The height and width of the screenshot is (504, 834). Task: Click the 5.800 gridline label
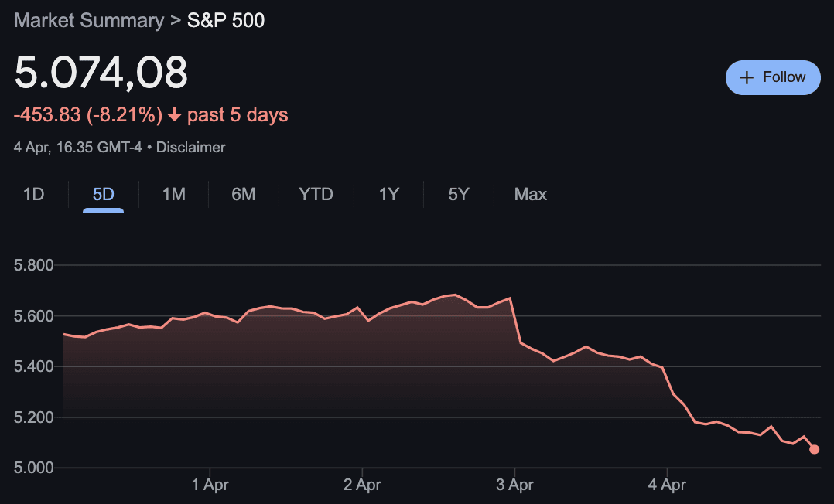coord(34,265)
